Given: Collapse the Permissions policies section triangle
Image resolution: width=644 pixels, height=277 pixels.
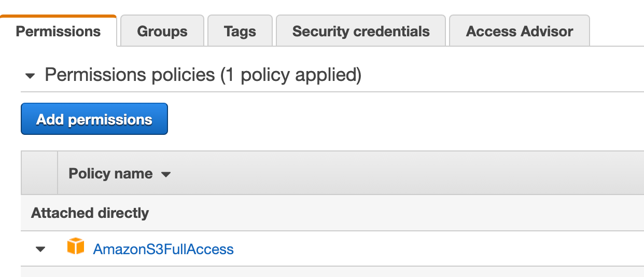Looking at the screenshot, I should [x=30, y=76].
